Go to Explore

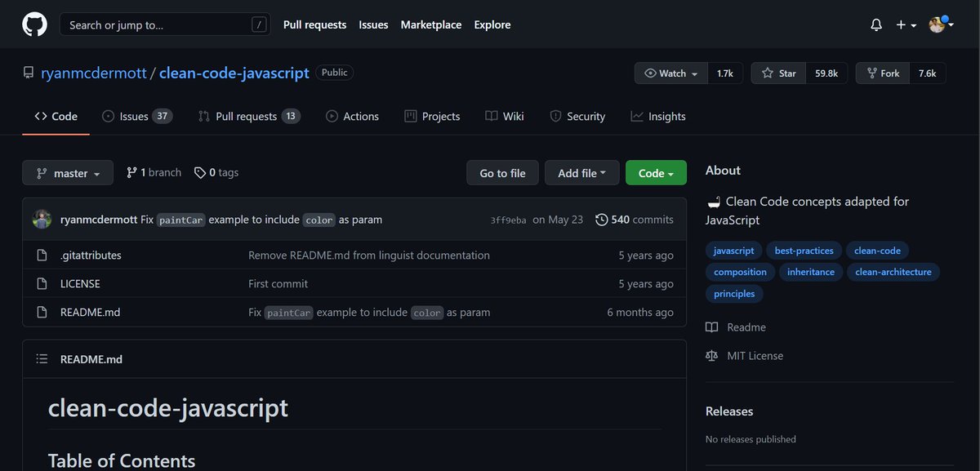492,24
